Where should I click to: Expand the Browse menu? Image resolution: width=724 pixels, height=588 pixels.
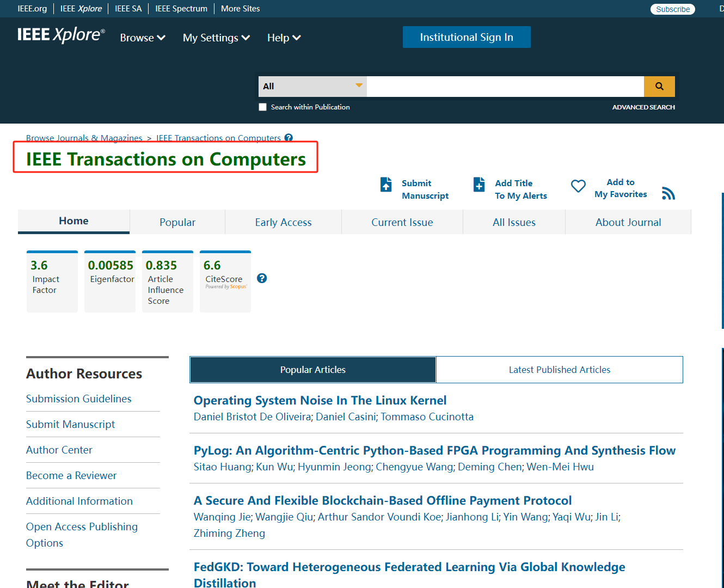143,38
